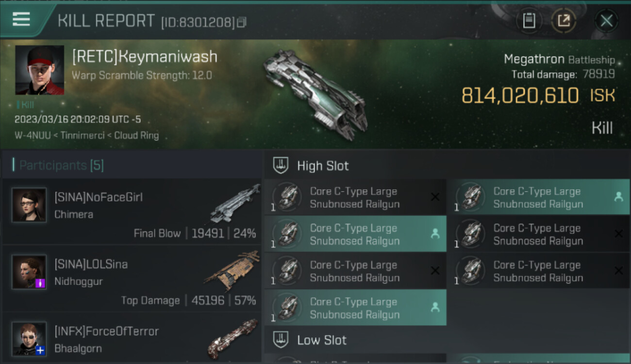
Task: Select the first Core C-Type Large Snubnosed Railgun
Action: click(355, 197)
